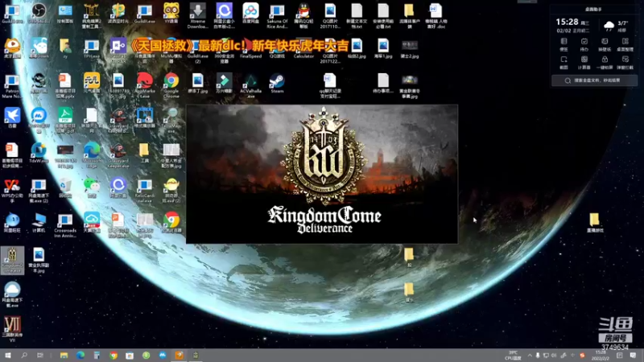Select the Kingdom Come desktop shortcut
This screenshot has width=644, height=362.
12,261
